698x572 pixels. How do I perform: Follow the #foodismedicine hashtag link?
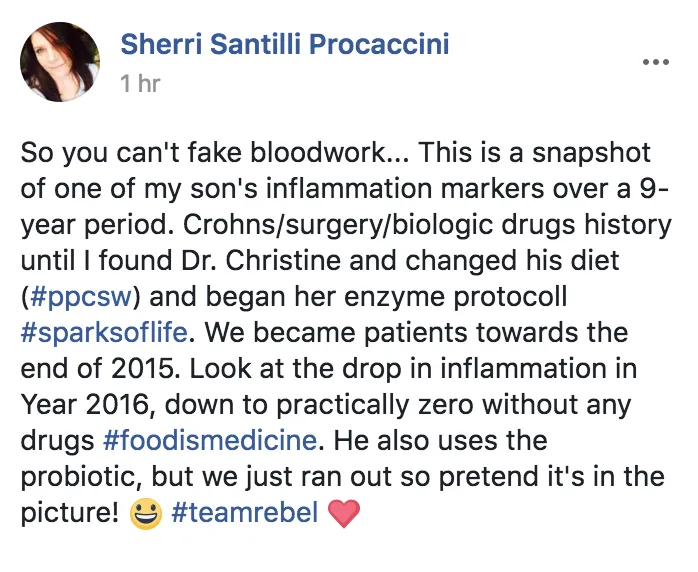pos(210,440)
